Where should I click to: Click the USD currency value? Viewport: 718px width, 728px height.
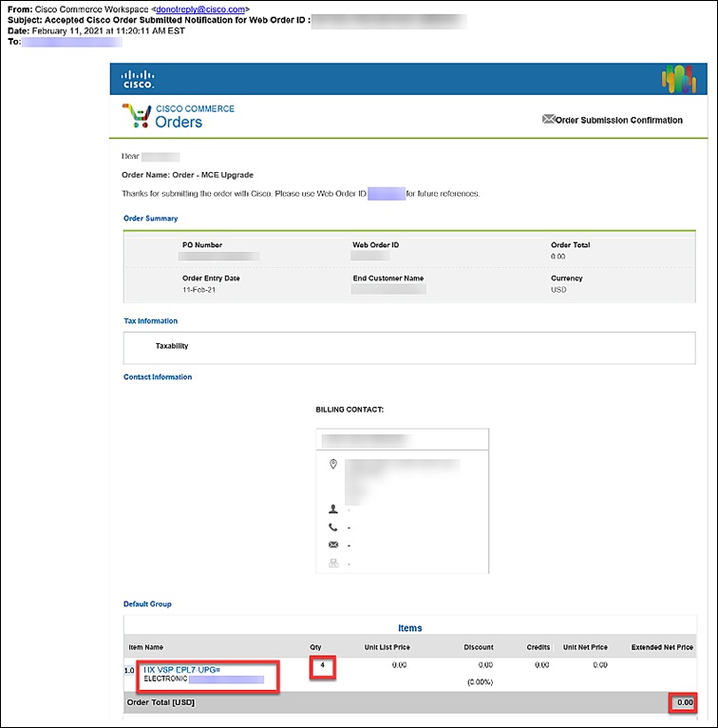(558, 290)
